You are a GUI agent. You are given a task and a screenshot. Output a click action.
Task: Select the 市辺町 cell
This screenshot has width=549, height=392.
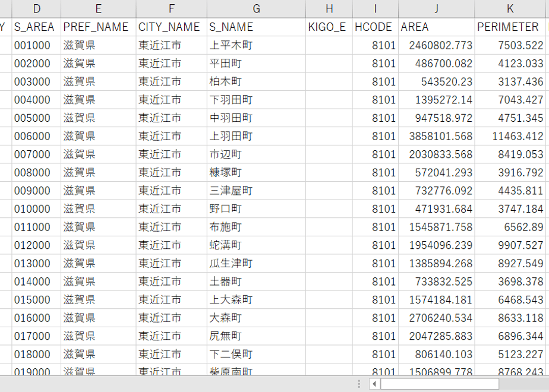[256, 154]
